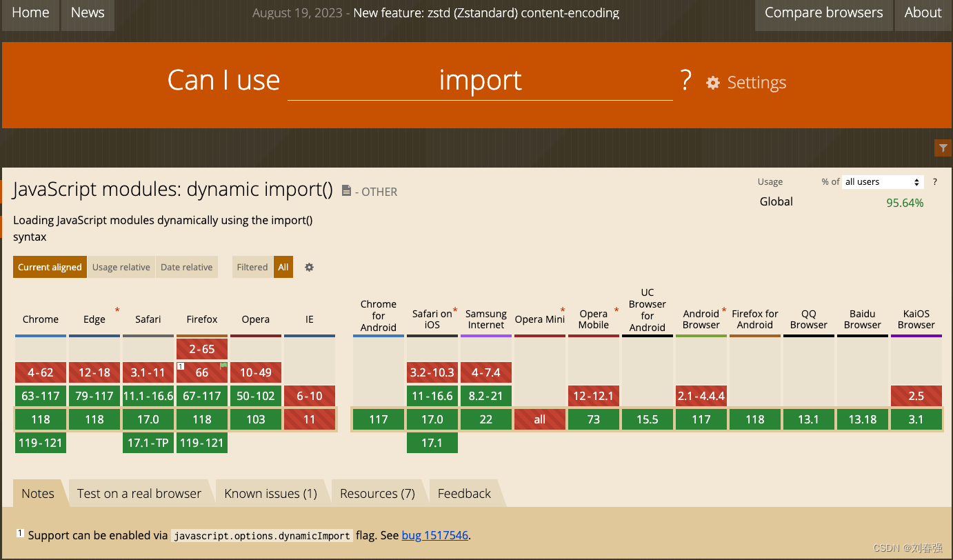Click Edge 79-117 cell
This screenshot has width=953, height=560.
coord(94,396)
